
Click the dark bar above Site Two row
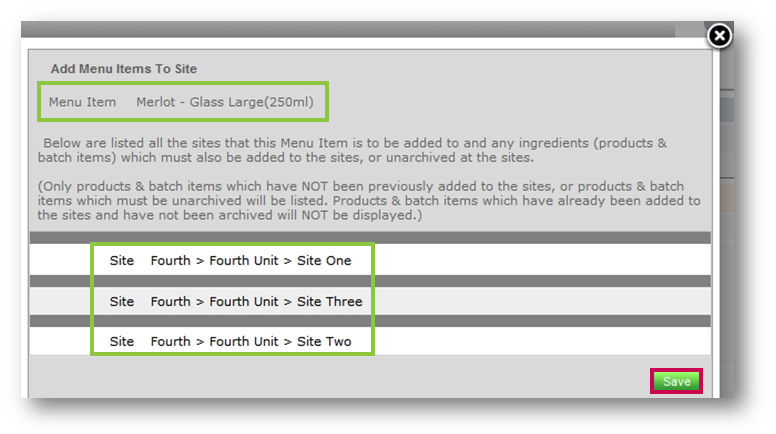370,321
